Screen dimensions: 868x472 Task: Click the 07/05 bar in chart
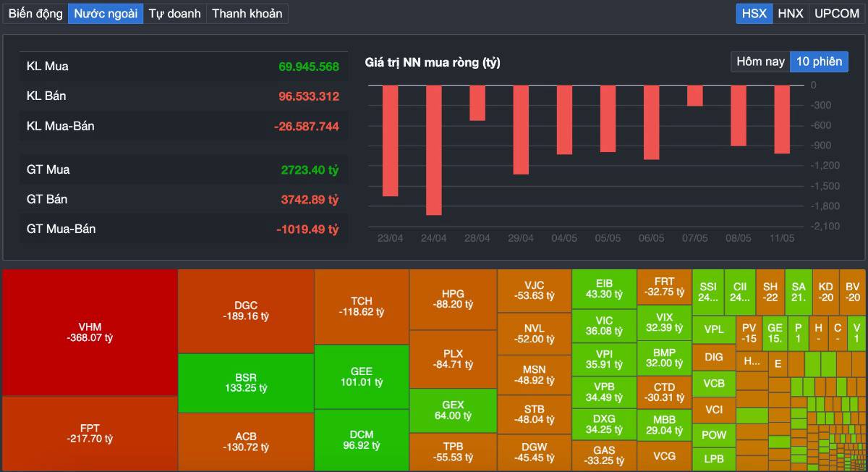[x=695, y=96]
